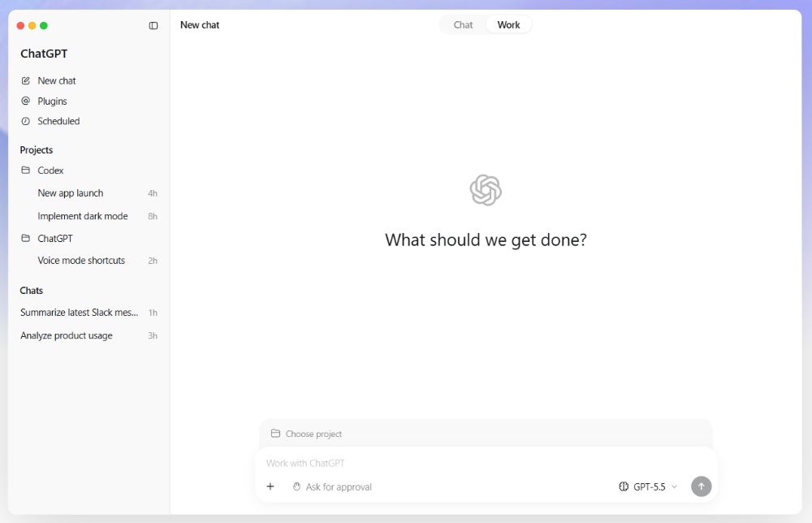812x523 pixels.
Task: Click the Codex folder icon
Action: tap(25, 171)
